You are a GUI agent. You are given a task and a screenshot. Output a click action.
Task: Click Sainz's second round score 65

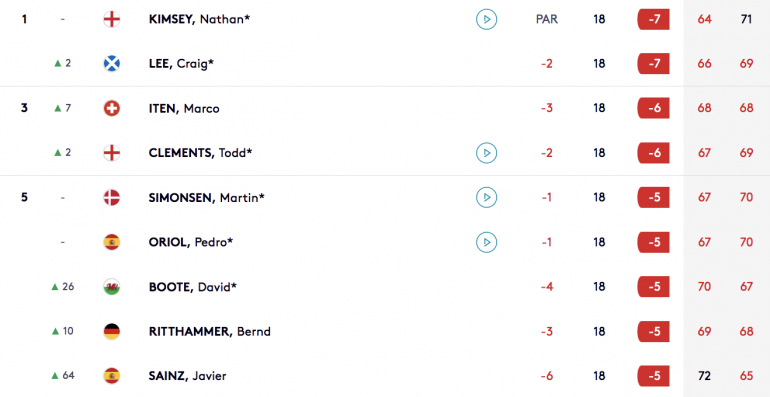[746, 376]
